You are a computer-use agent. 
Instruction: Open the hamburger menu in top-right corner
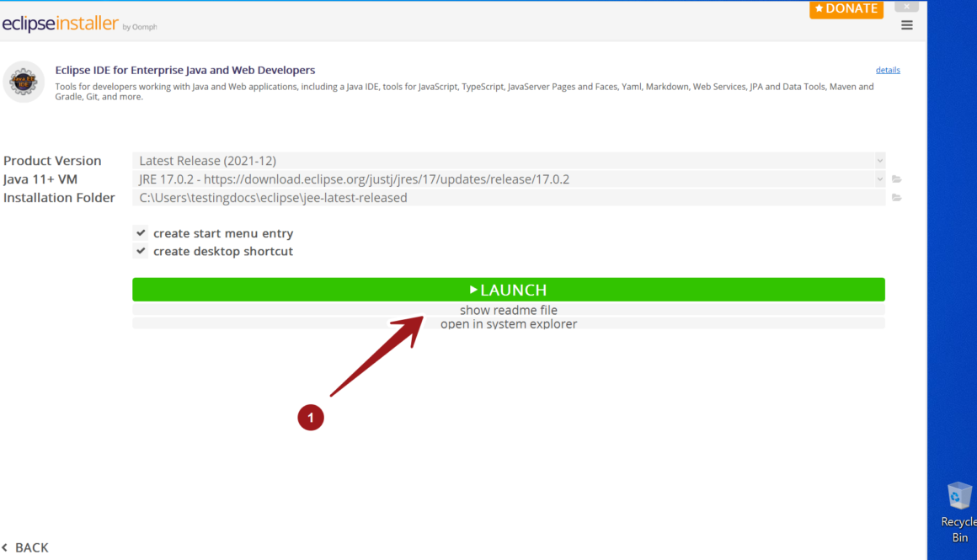point(907,25)
